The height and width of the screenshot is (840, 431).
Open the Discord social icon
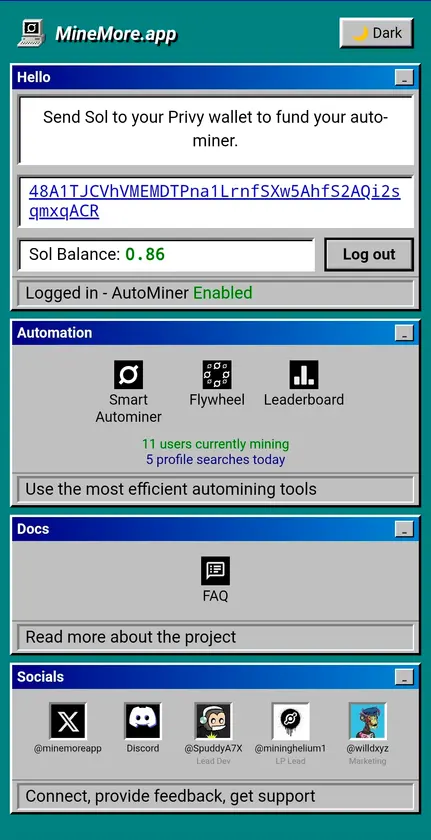(x=142, y=721)
